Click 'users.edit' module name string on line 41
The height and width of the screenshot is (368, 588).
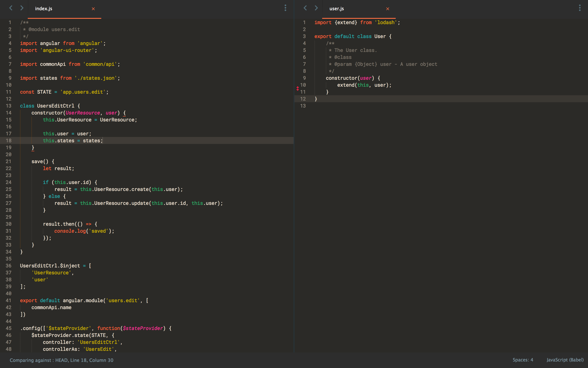point(123,301)
